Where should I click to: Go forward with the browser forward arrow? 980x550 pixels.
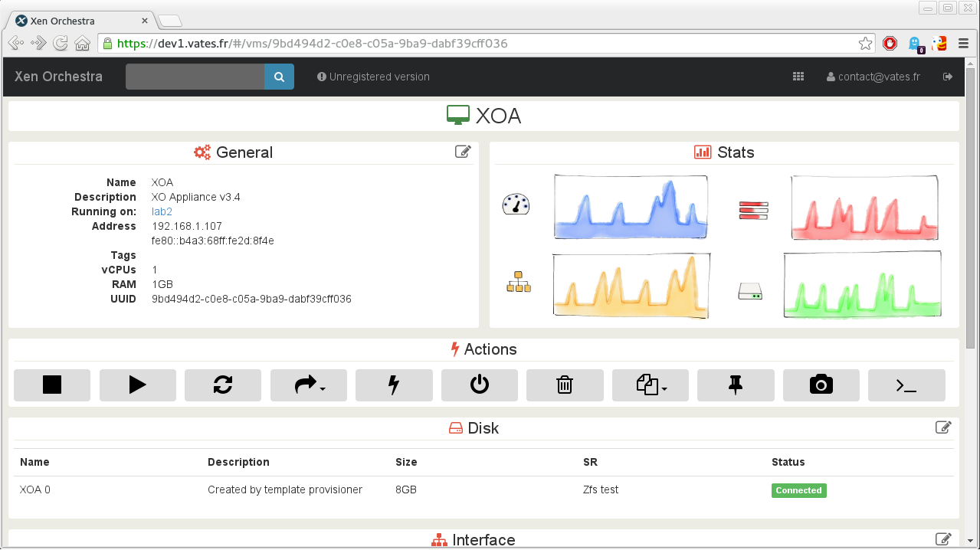(x=38, y=44)
